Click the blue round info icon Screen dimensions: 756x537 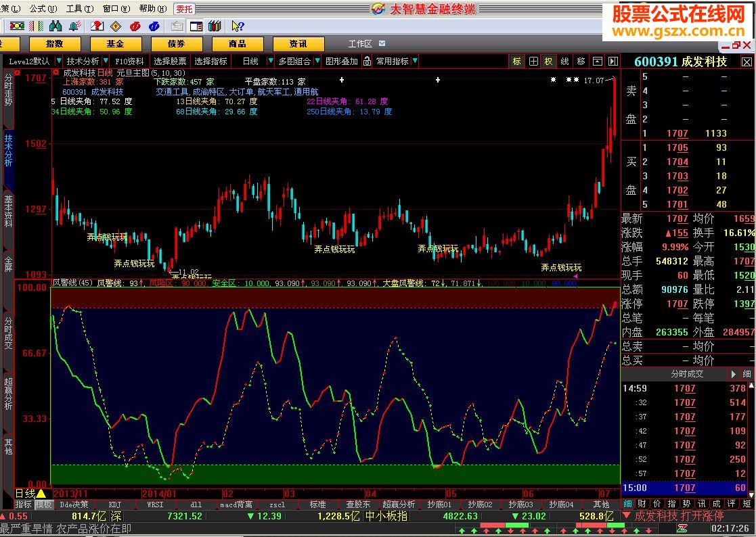coord(154,26)
